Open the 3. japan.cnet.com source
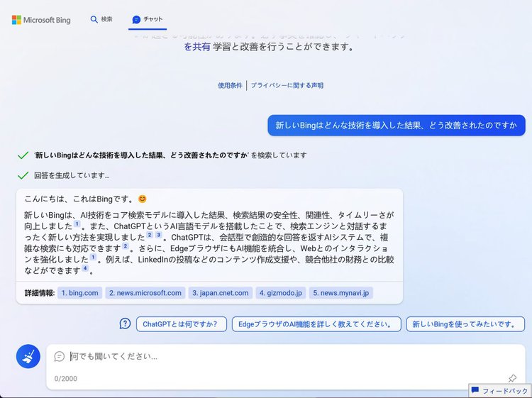 (x=221, y=292)
